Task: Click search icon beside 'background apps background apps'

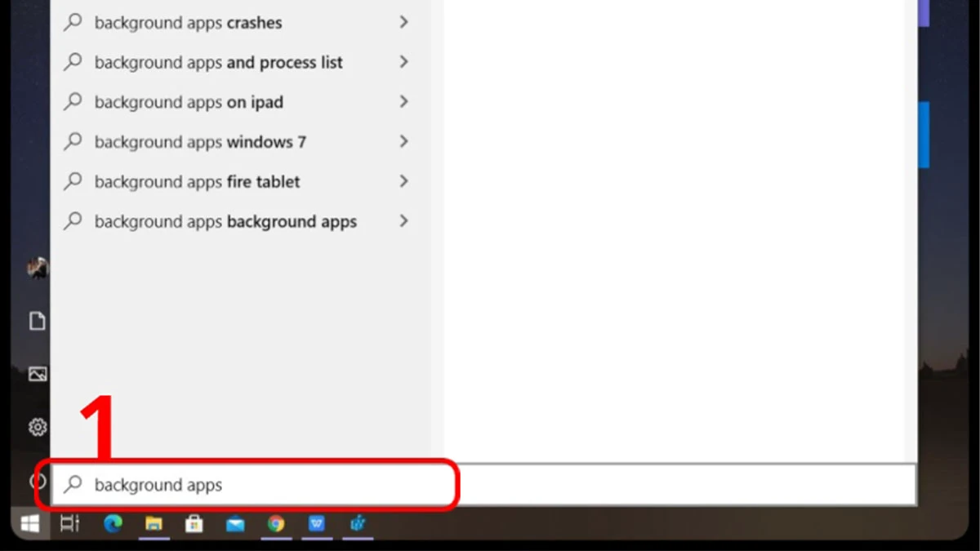Action: (x=73, y=220)
